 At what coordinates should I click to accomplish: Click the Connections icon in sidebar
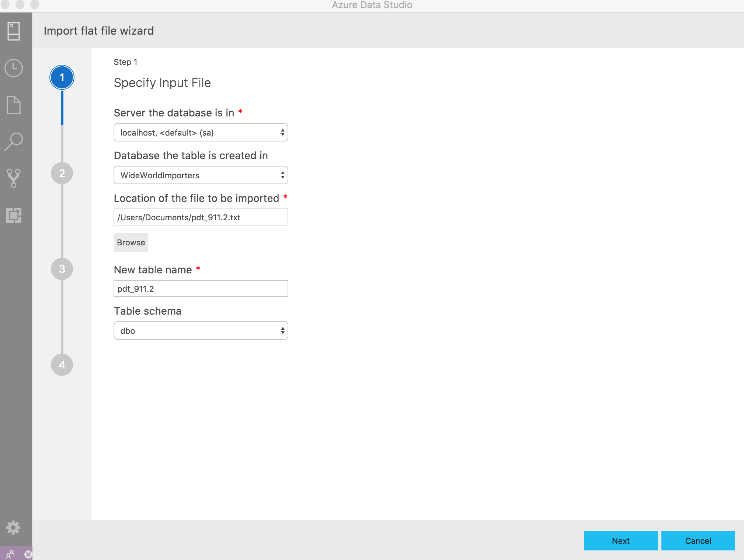coord(14,32)
